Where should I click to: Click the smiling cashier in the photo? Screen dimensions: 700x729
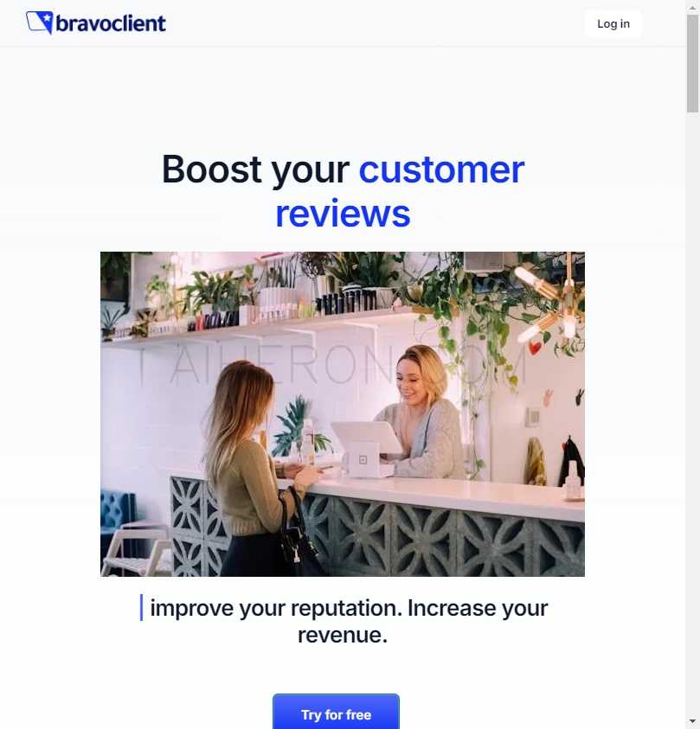pos(421,412)
